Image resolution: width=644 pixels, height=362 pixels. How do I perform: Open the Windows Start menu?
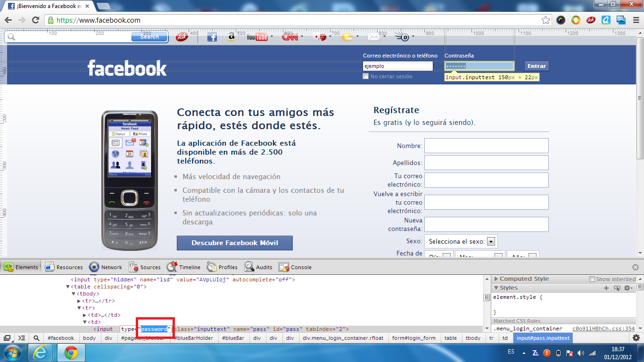[13, 353]
